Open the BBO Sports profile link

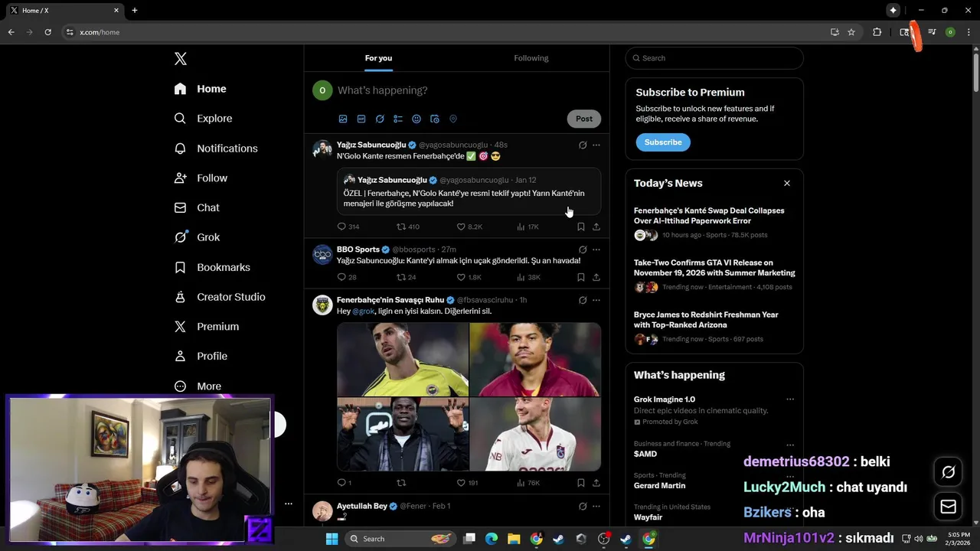coord(358,249)
